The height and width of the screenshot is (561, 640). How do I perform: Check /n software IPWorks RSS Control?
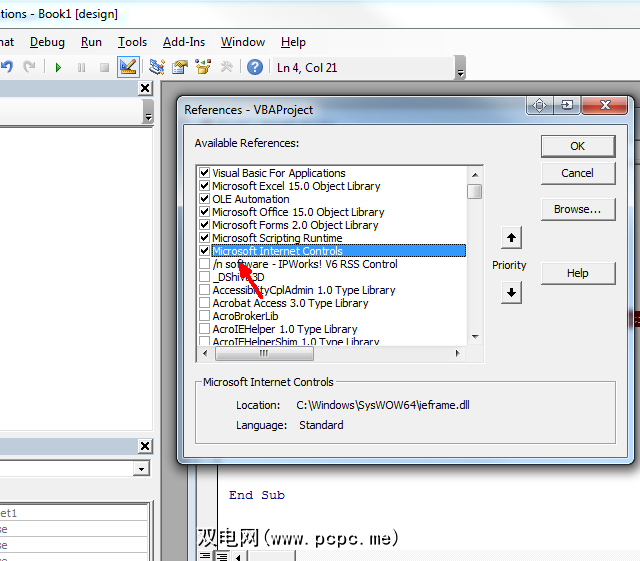pos(204,264)
